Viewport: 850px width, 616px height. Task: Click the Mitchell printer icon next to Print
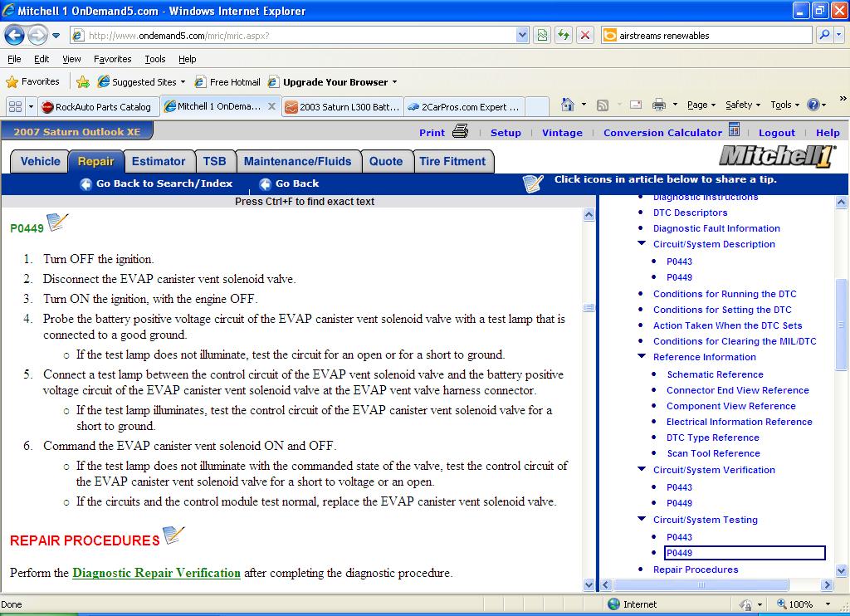(x=460, y=130)
